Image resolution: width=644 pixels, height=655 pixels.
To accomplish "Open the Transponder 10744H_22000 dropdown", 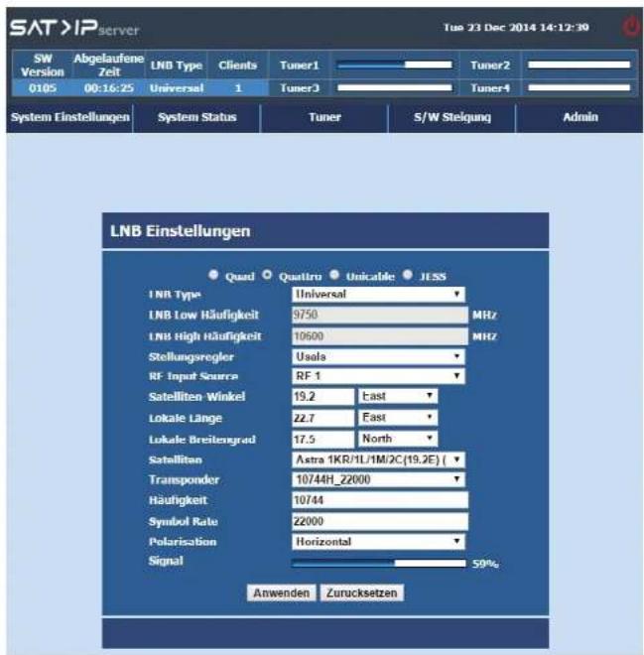I will (x=378, y=479).
